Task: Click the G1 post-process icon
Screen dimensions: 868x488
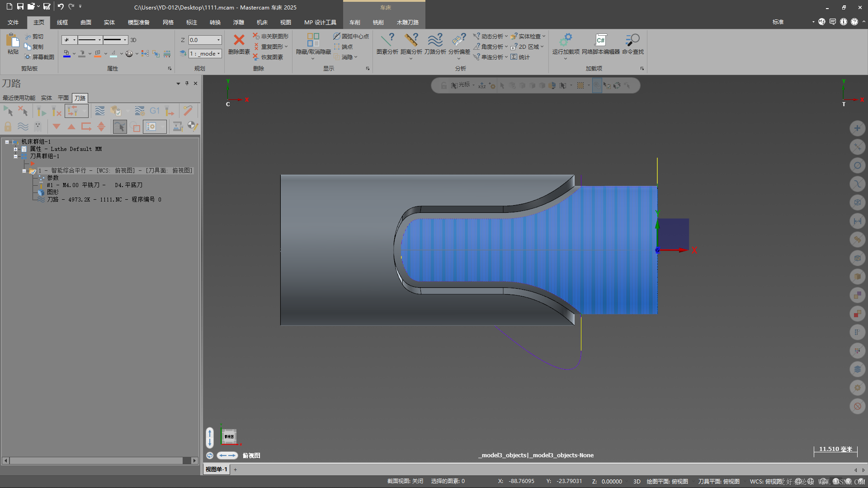Action: pos(154,111)
